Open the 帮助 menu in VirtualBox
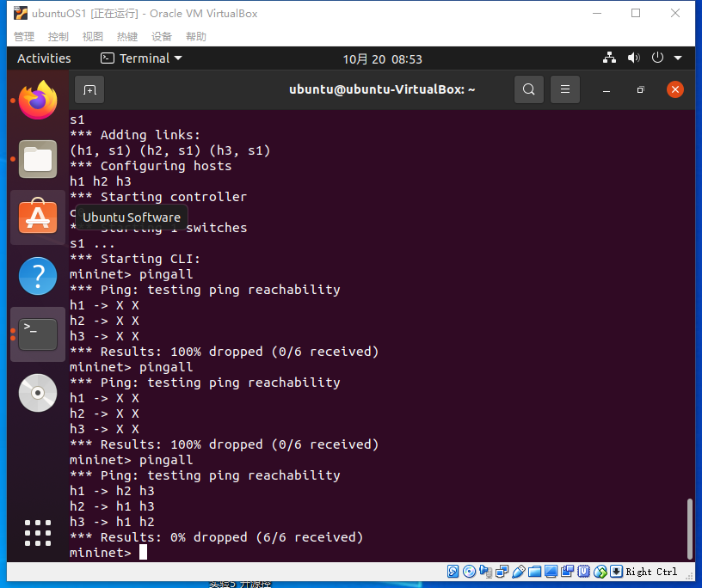 coord(196,36)
